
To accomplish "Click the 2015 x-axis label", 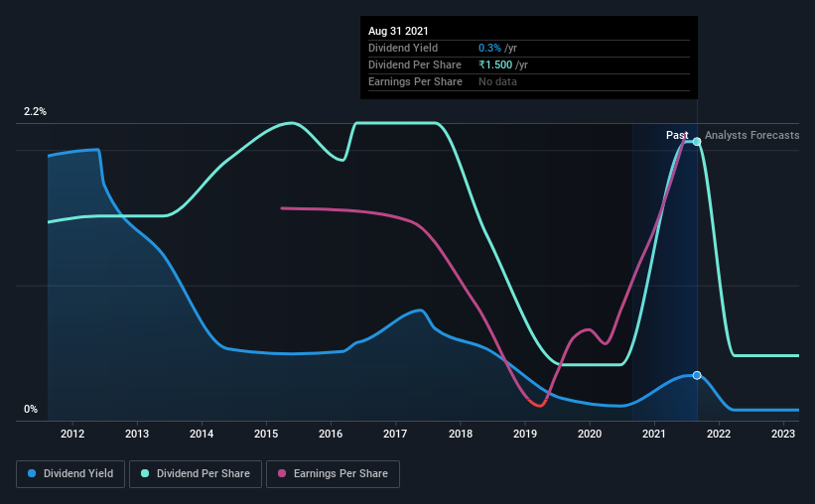I will tap(266, 434).
